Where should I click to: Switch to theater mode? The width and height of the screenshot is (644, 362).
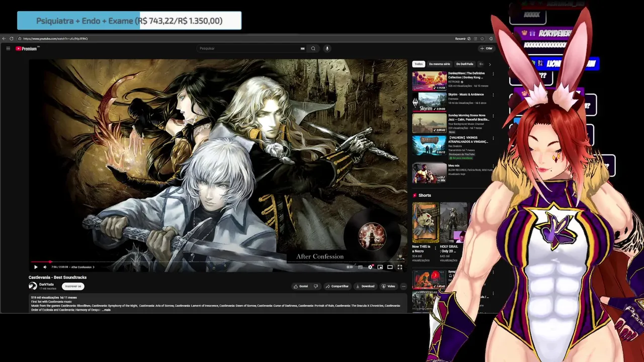390,267
